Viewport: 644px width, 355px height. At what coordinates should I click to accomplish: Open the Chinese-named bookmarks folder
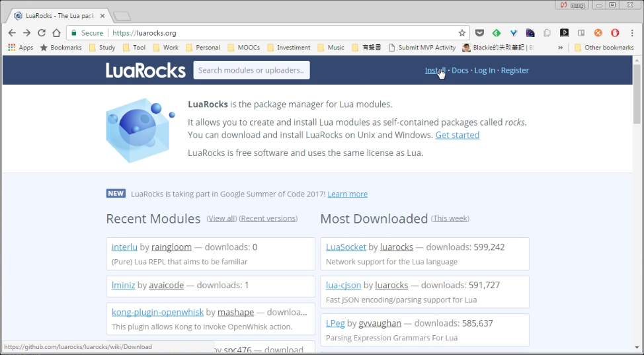click(x=367, y=47)
